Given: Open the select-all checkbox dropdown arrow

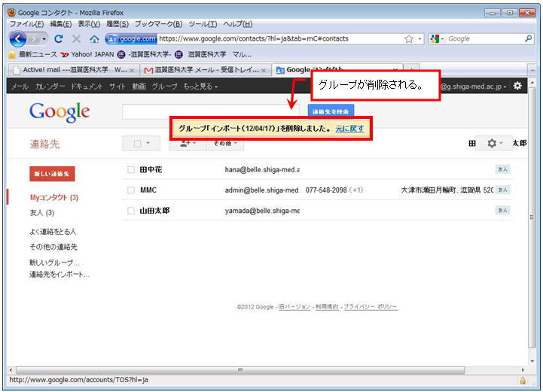Looking at the screenshot, I should (x=148, y=143).
